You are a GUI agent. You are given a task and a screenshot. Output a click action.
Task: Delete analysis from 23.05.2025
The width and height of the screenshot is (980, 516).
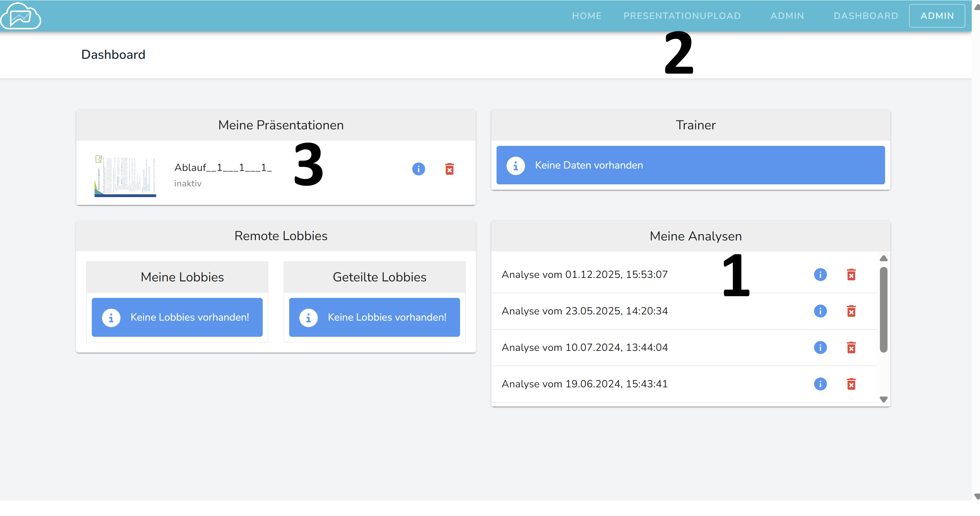(x=851, y=311)
